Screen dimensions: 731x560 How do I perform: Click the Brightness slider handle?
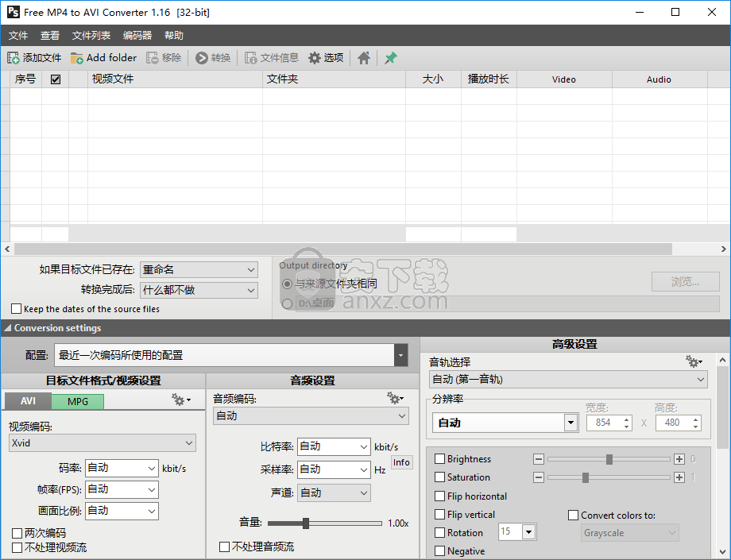click(x=609, y=459)
